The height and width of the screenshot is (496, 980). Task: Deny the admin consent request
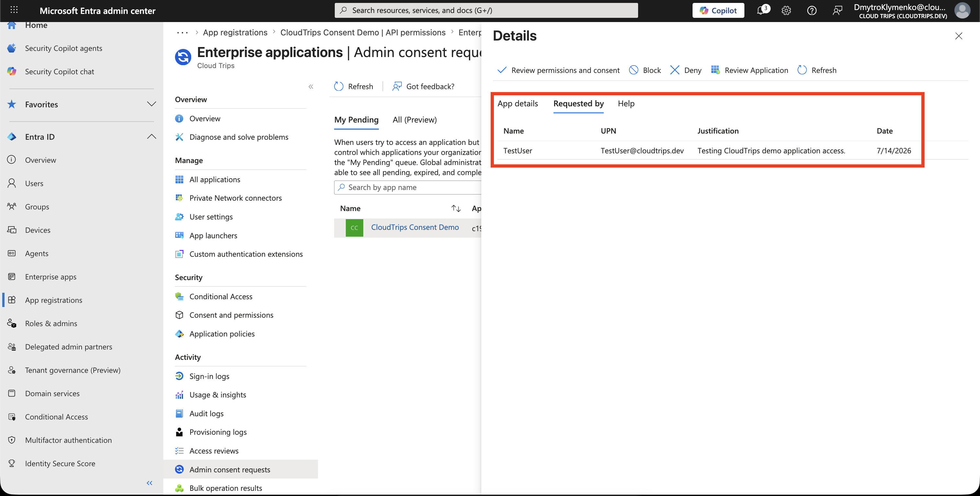coord(685,70)
